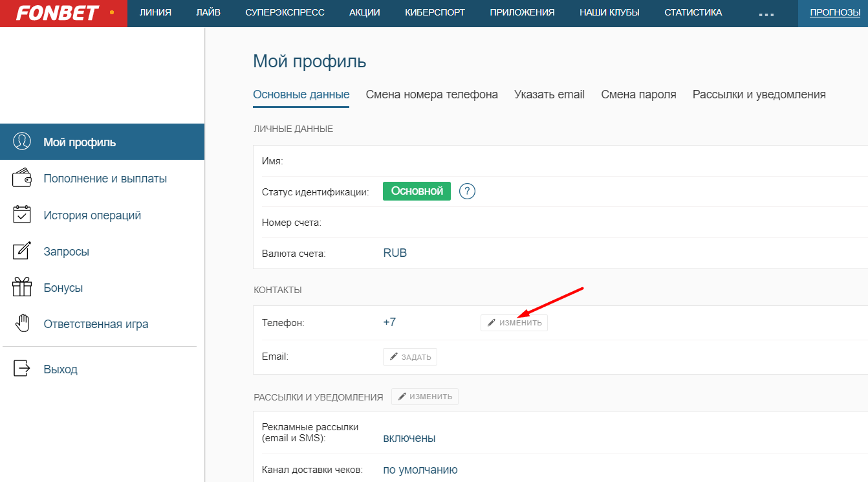Click the FONBET logo
The image size is (868, 482).
tap(58, 13)
